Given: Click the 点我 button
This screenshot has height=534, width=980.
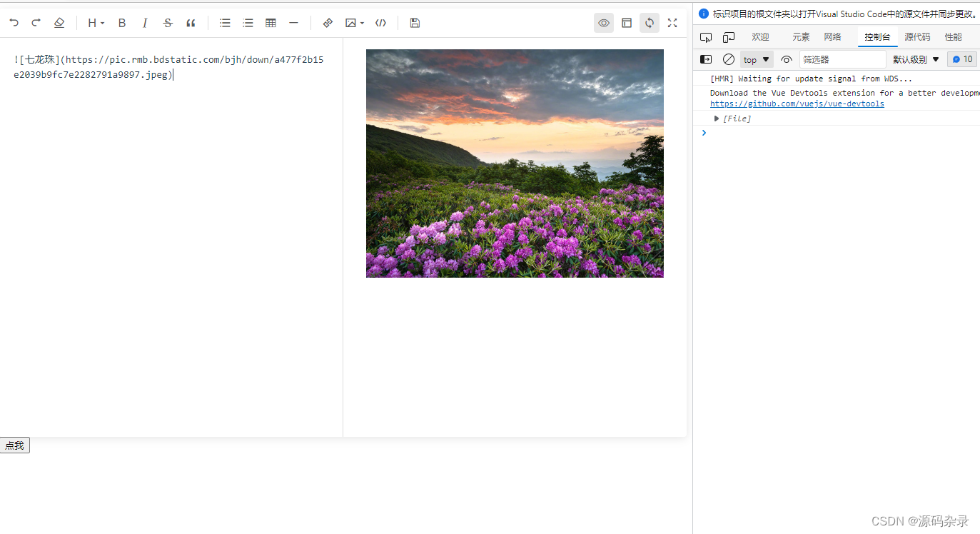Looking at the screenshot, I should [x=14, y=445].
